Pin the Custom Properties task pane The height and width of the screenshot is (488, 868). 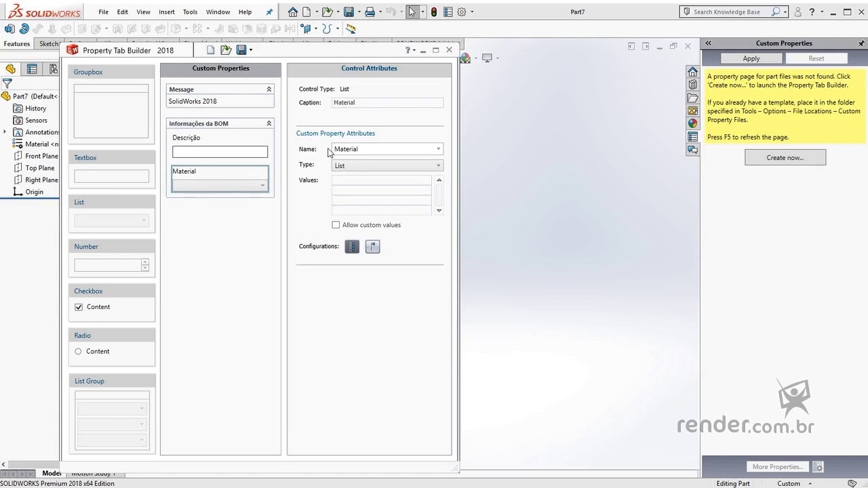(862, 43)
